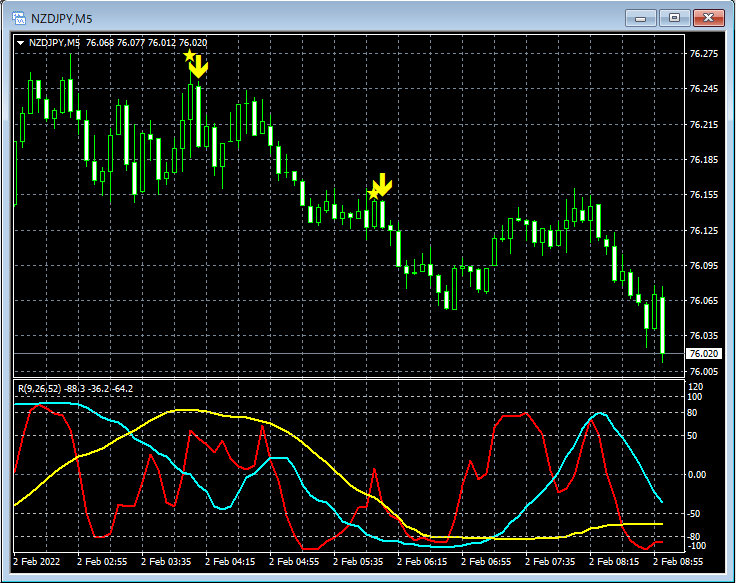The width and height of the screenshot is (737, 583).
Task: Click the 2 Feb 04:55 time label
Action: tap(294, 562)
